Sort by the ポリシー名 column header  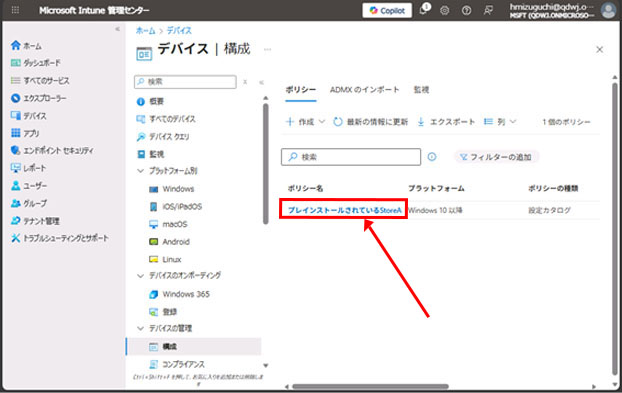pyautogui.click(x=305, y=188)
